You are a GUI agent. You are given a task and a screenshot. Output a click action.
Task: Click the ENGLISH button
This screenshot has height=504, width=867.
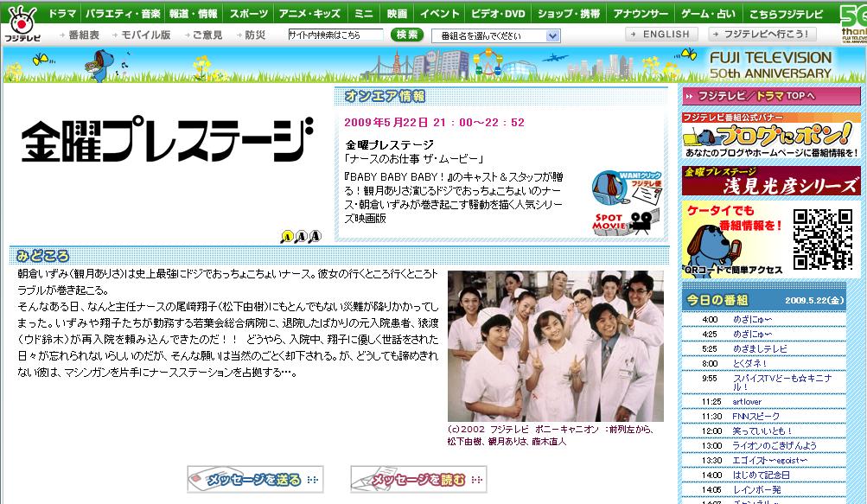(661, 35)
